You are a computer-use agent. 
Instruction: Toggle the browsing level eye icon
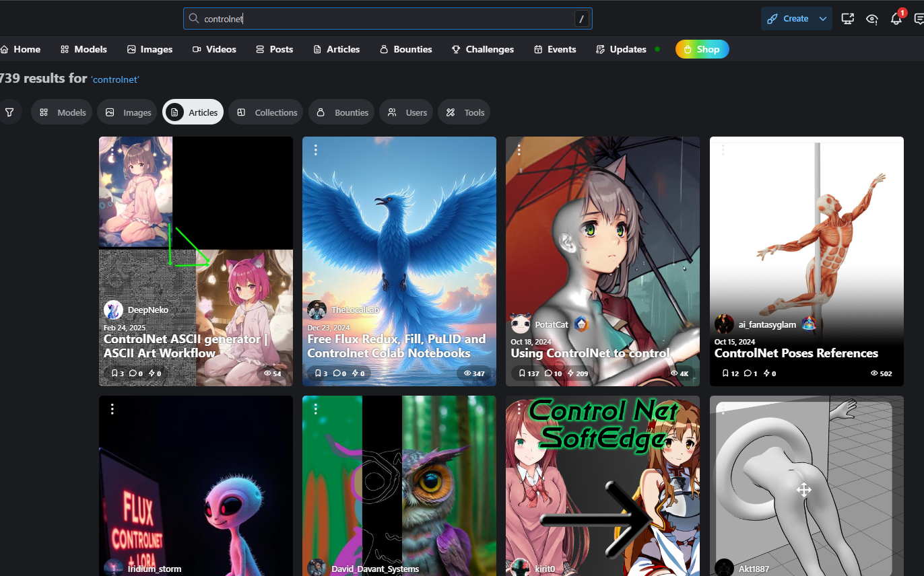(872, 19)
